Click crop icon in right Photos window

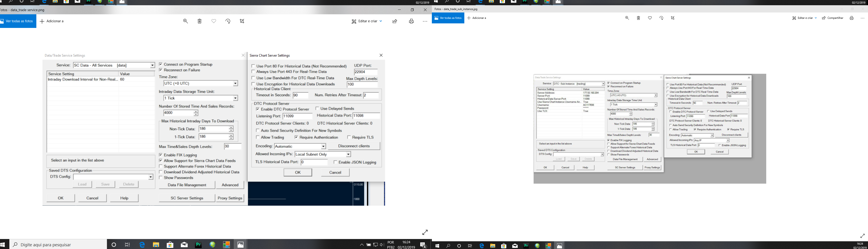pyautogui.click(x=673, y=18)
